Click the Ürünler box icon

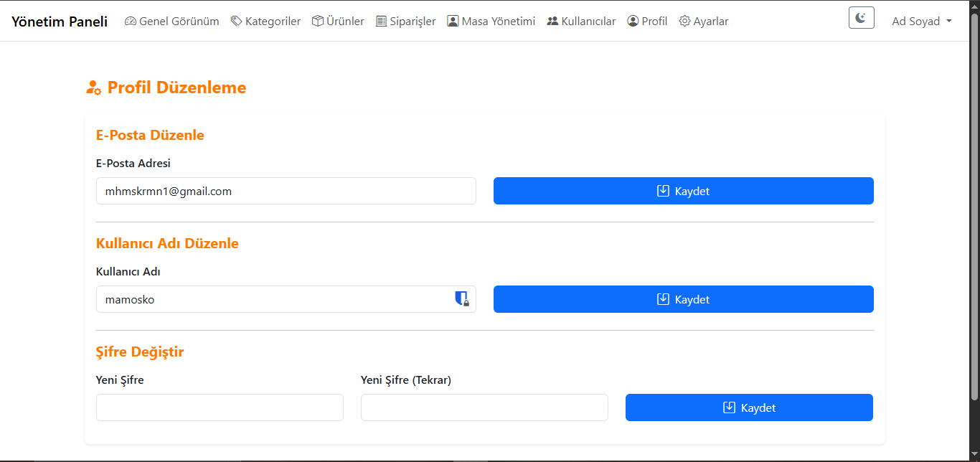[x=318, y=22]
